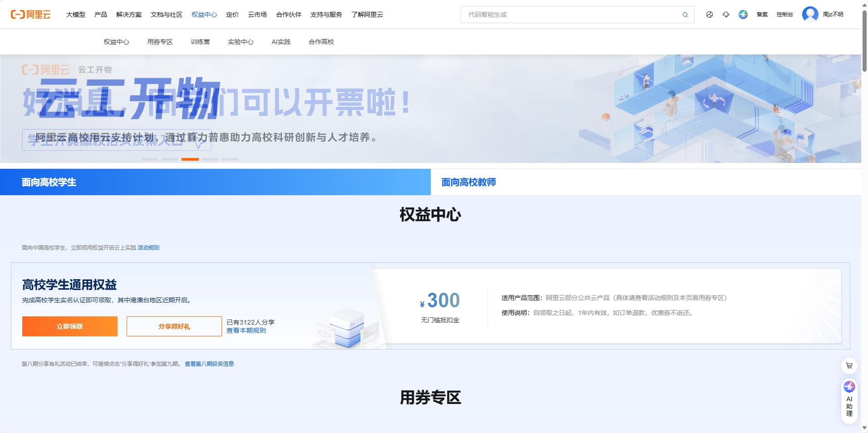The width and height of the screenshot is (868, 433).
Task: Click the search magnifier icon
Action: [685, 15]
